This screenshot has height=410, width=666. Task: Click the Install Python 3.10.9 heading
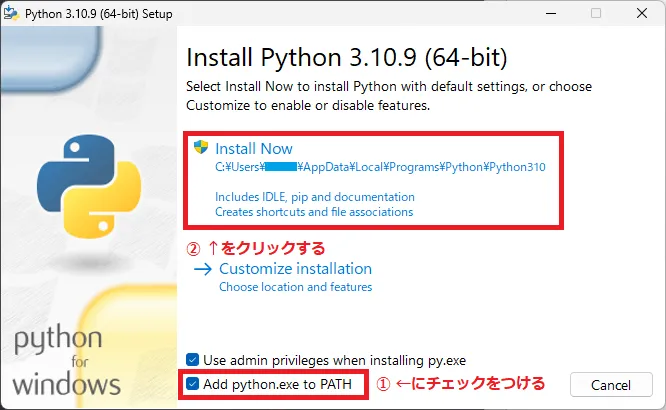click(347, 55)
